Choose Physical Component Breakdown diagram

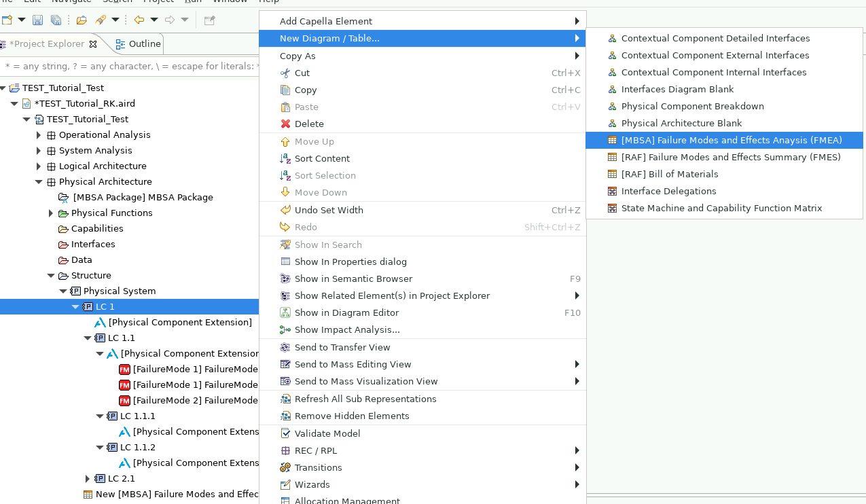click(x=724, y=107)
